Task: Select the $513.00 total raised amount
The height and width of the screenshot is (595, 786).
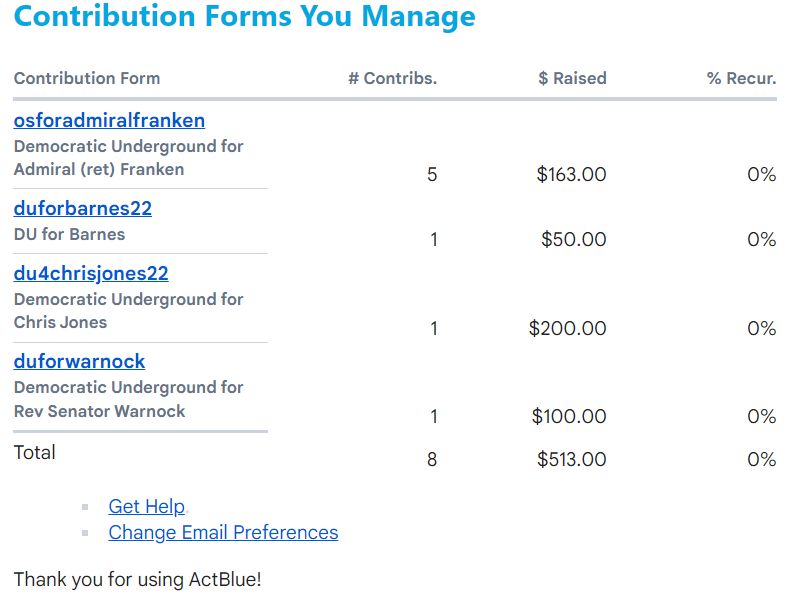Action: pos(571,460)
